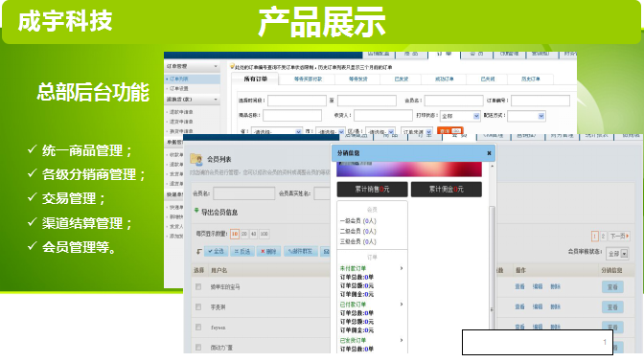Set 100 items per page
The width and height of the screenshot is (644, 362).
(264, 234)
